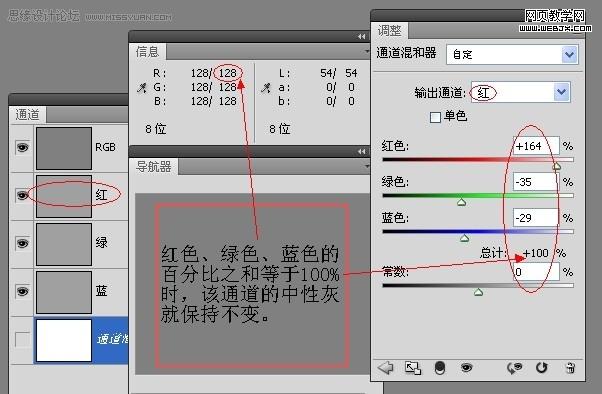Click the 蓝 channel name label
This screenshot has height=394, width=602.
pos(101,290)
